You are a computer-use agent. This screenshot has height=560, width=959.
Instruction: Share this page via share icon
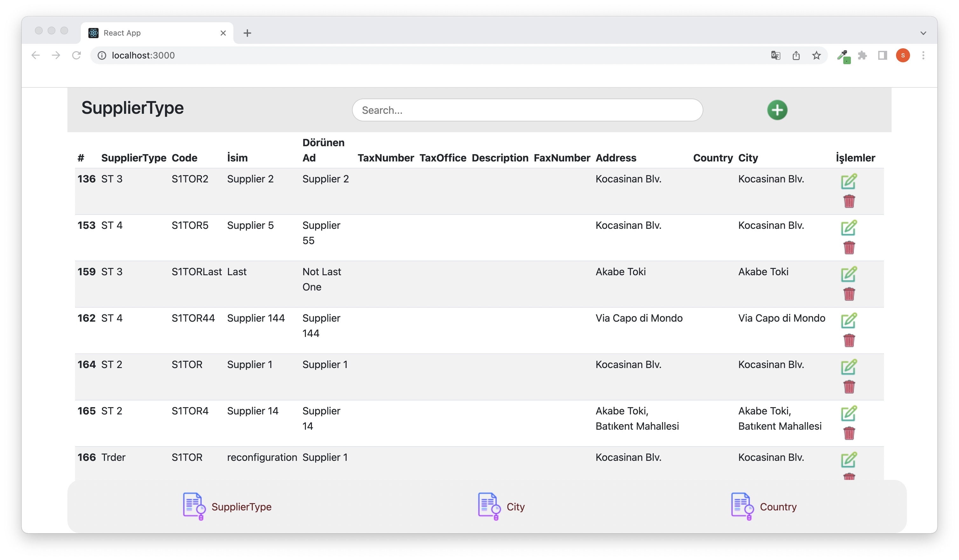(x=796, y=56)
